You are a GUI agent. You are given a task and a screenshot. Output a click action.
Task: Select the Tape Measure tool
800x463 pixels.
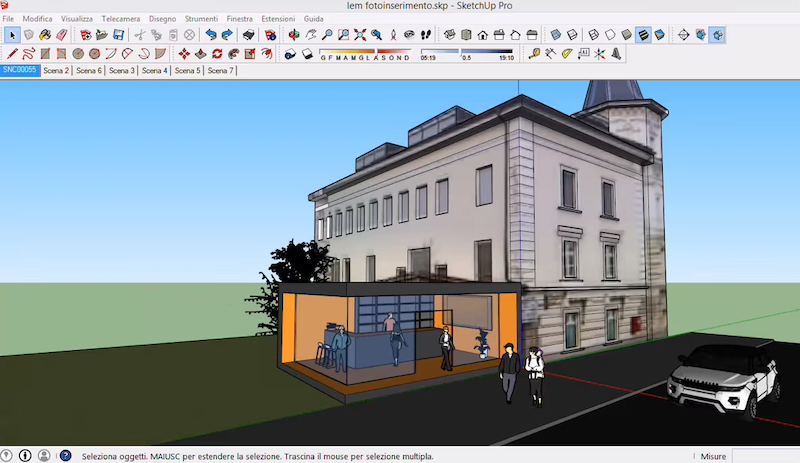534,53
